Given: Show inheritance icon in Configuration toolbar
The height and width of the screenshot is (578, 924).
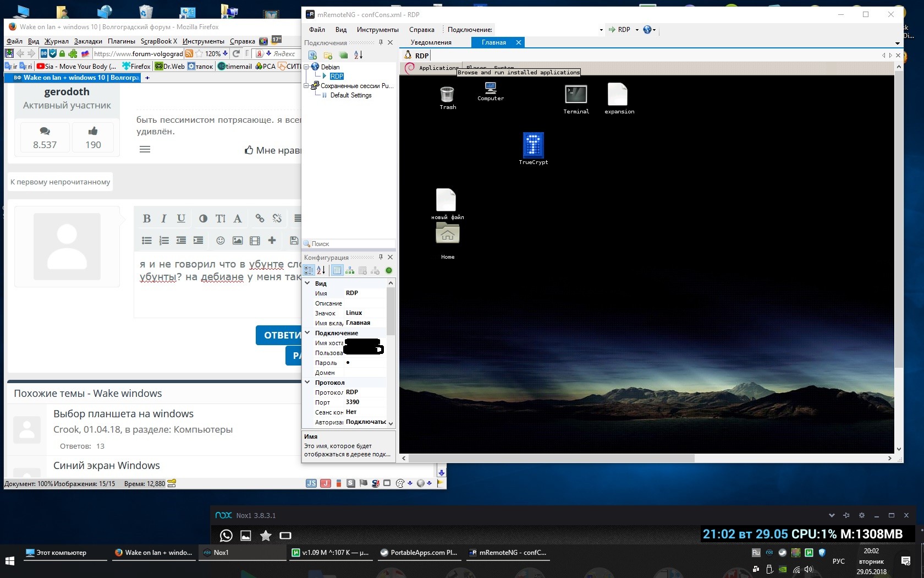Looking at the screenshot, I should point(350,270).
